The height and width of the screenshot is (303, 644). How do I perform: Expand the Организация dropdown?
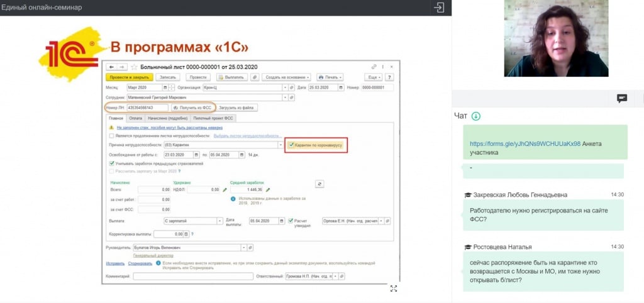[286, 87]
